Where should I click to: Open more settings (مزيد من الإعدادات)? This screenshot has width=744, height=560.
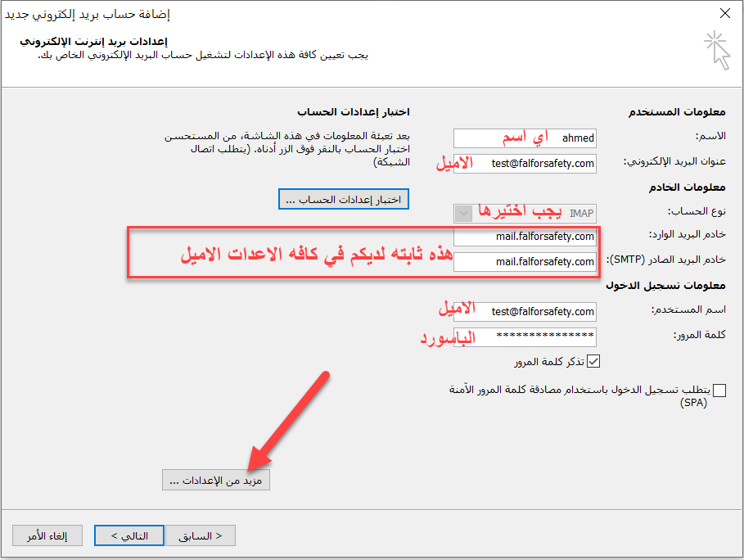216,481
